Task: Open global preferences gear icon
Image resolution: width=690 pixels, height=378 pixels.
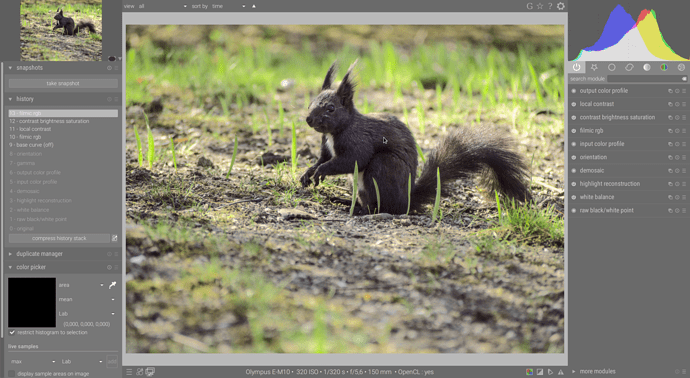Action: pos(561,6)
